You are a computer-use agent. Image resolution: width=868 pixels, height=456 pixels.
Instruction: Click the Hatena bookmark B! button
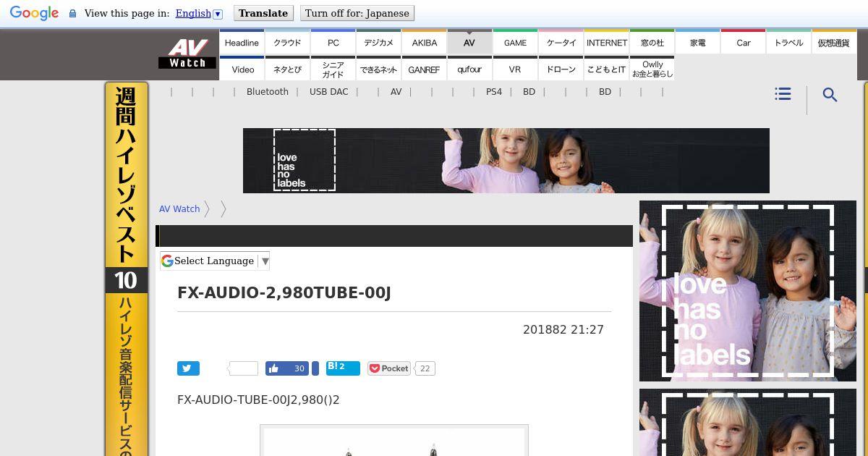pyautogui.click(x=343, y=368)
